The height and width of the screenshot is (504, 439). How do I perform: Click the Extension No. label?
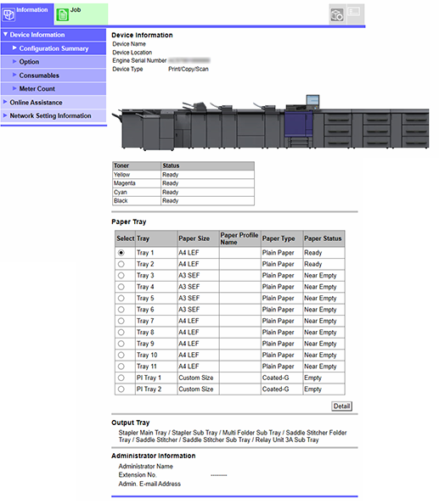pyautogui.click(x=138, y=475)
